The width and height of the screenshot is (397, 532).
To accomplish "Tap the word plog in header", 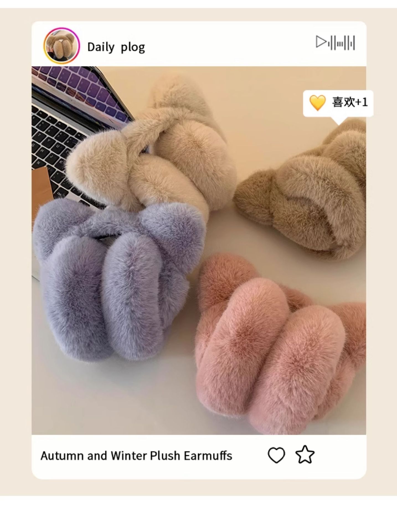I will click(133, 48).
